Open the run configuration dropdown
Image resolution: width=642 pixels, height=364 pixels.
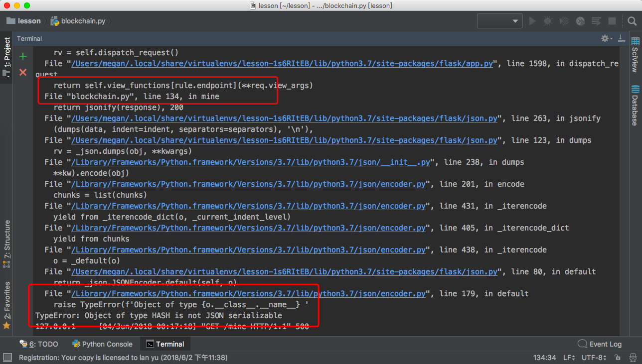pos(499,21)
